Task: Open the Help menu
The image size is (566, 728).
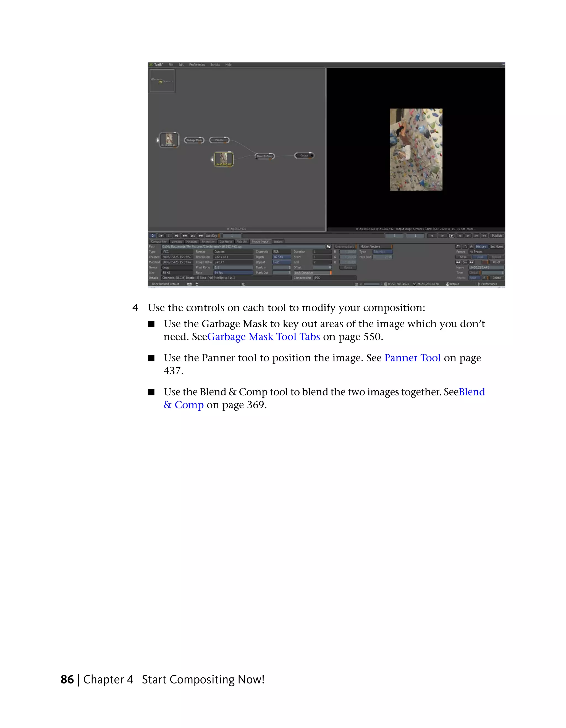Action: (228, 65)
